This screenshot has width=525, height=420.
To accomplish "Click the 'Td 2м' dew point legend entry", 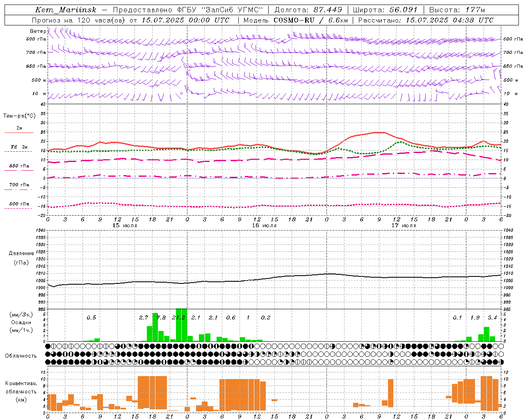I will point(19,147).
